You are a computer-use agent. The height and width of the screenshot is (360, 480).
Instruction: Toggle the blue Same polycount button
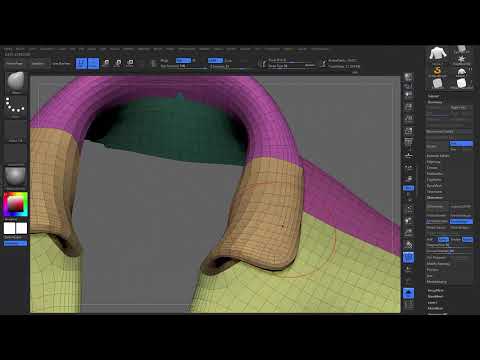(443, 240)
